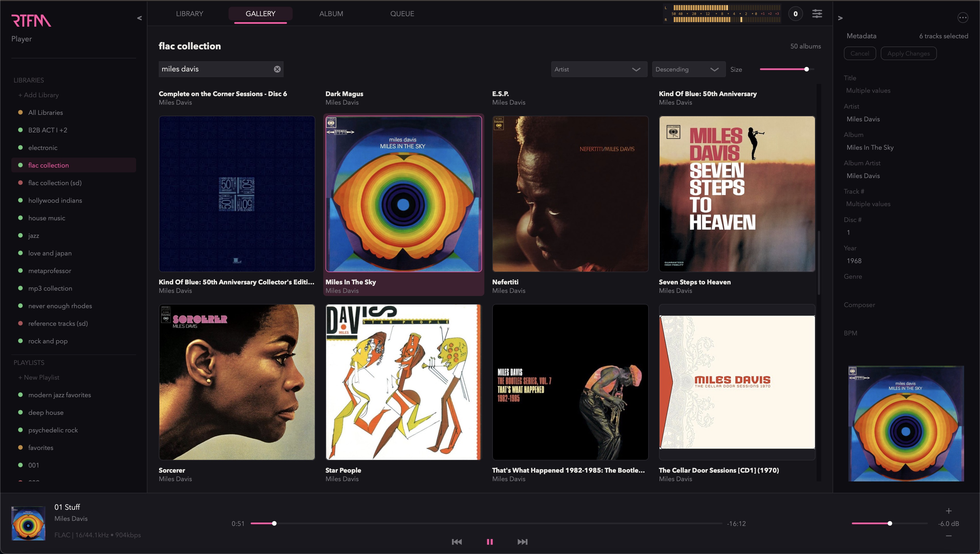Select the never enough rhodes library
Screen dimensions: 980x554
coord(74,306)
